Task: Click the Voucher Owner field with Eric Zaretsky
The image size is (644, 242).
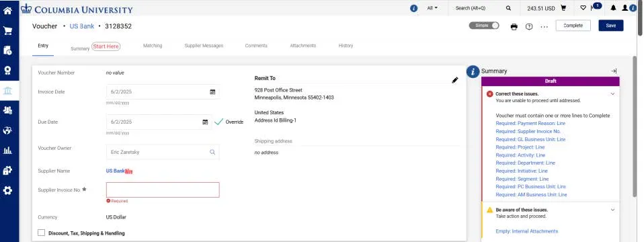Action: click(163, 152)
